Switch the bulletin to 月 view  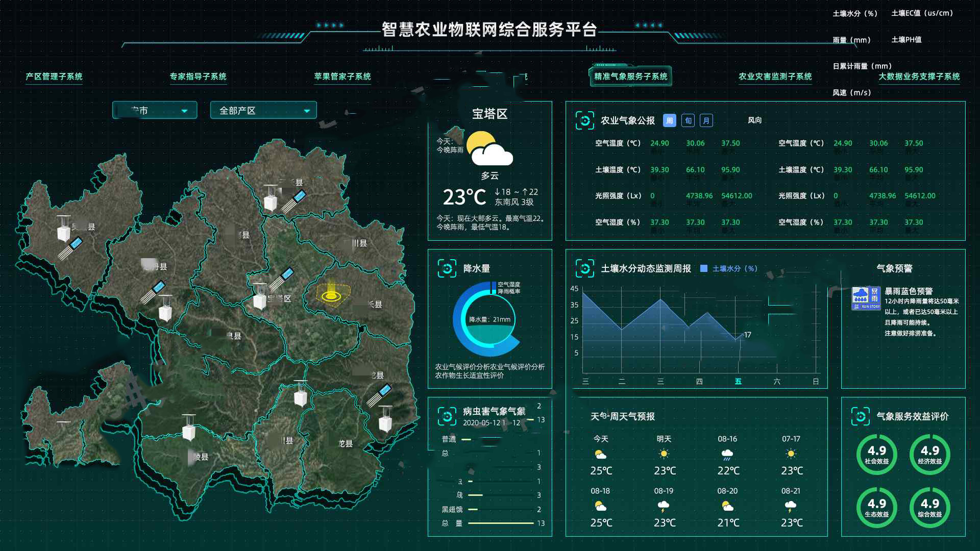point(706,120)
